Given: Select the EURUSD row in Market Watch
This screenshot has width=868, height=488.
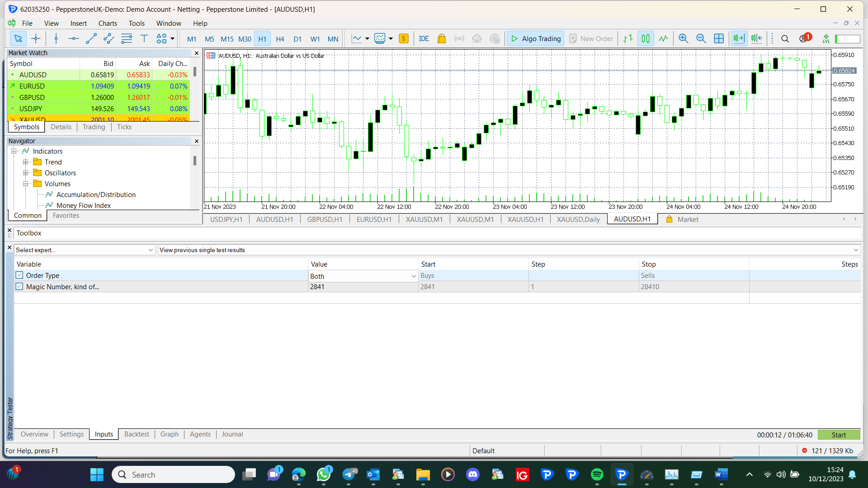Looking at the screenshot, I should [x=99, y=86].
